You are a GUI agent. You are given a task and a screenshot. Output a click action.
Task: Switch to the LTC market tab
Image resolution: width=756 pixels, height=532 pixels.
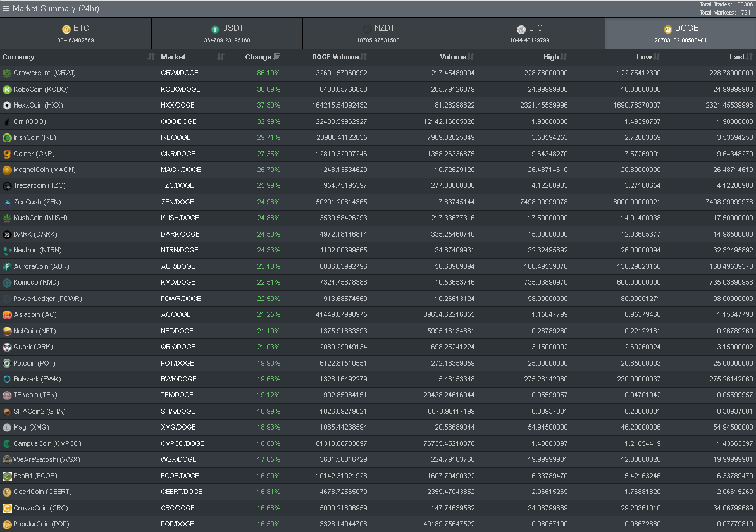(530, 34)
